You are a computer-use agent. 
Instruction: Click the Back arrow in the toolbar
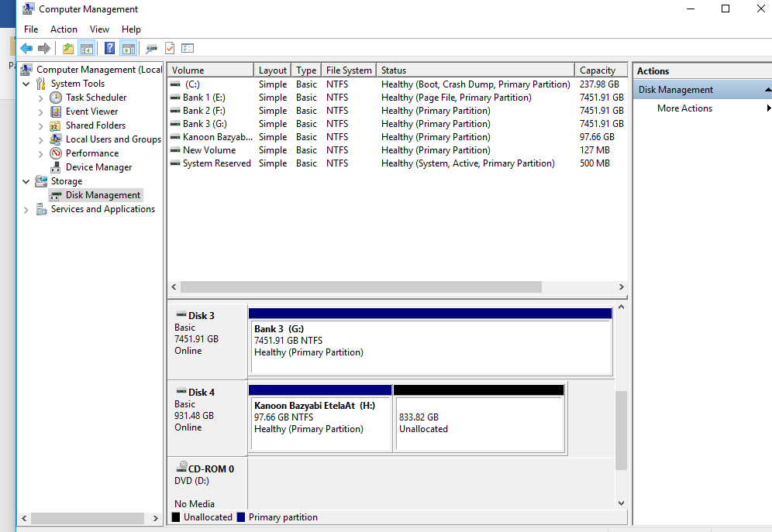(26, 48)
